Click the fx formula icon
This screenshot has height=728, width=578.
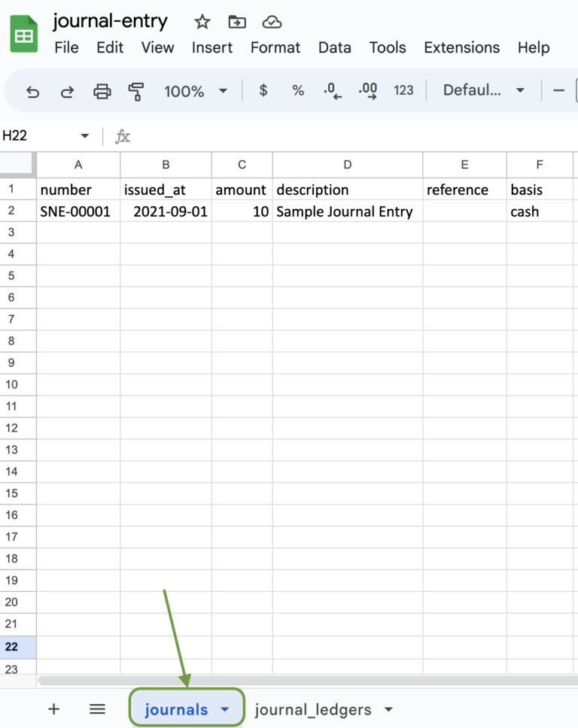click(123, 136)
